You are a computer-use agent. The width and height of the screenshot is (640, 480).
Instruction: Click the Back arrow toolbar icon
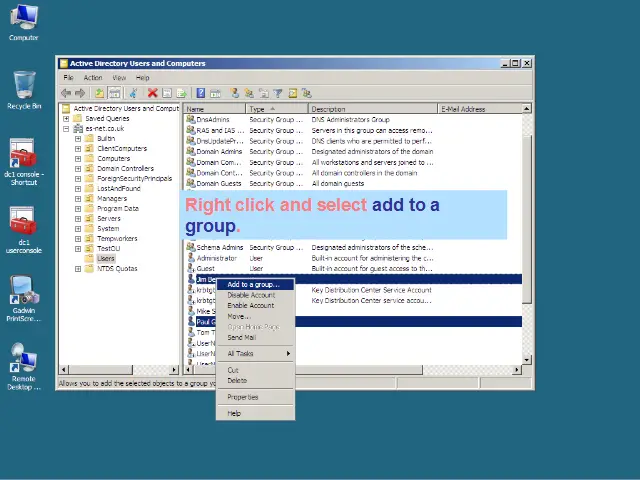point(66,93)
